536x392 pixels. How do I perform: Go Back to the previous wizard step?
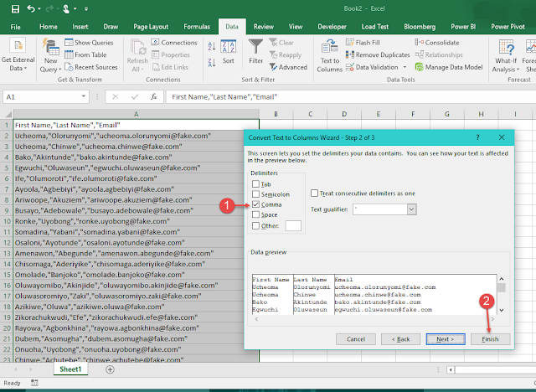(400, 339)
